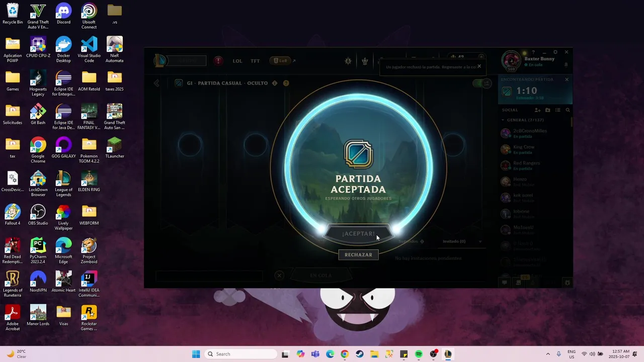This screenshot has width=644, height=362.
Task: Select the League of Legends desktop shortcut
Action: click(x=63, y=184)
